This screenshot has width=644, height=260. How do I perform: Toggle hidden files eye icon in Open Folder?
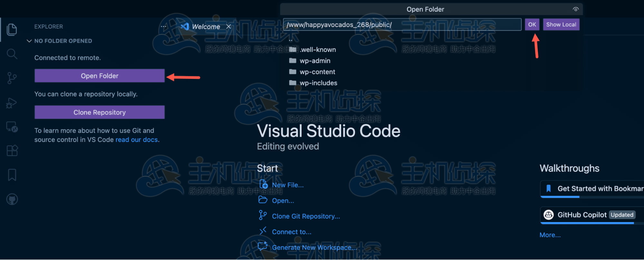pyautogui.click(x=575, y=9)
